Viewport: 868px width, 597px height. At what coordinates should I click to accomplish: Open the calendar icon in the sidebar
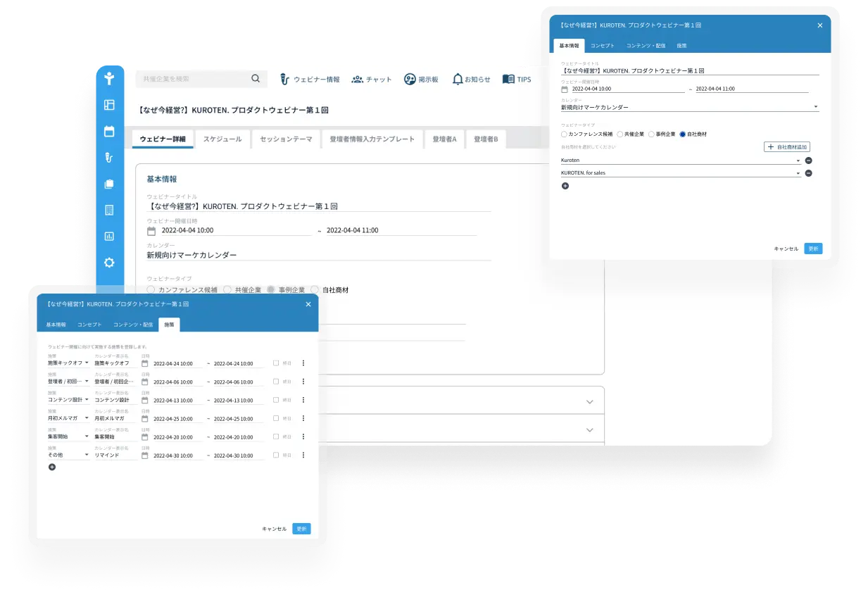tap(109, 131)
